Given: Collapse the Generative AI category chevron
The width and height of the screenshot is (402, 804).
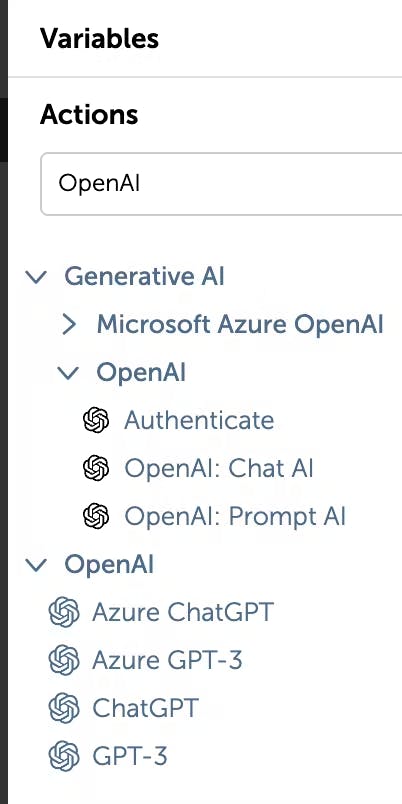Looking at the screenshot, I should (x=36, y=277).
